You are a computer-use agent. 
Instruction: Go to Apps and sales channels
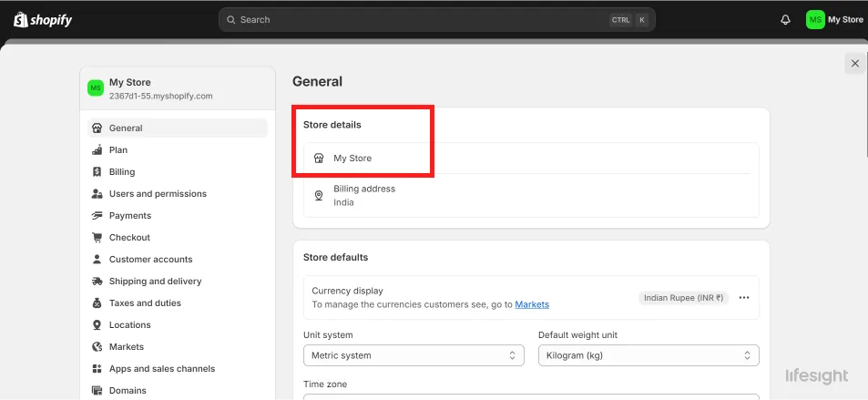point(177,368)
